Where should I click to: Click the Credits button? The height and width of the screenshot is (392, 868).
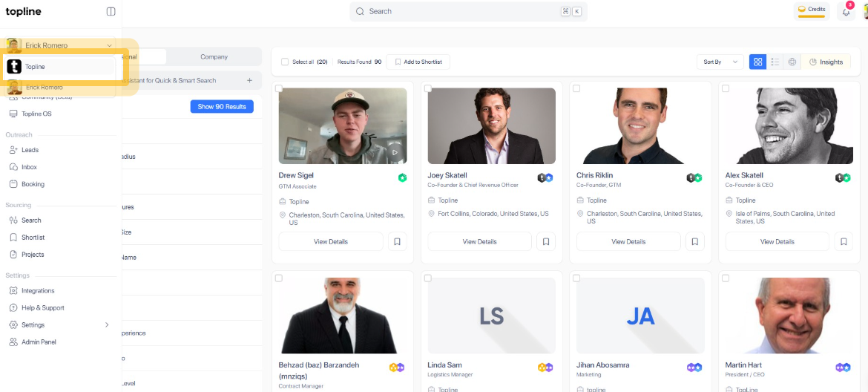[x=812, y=10]
